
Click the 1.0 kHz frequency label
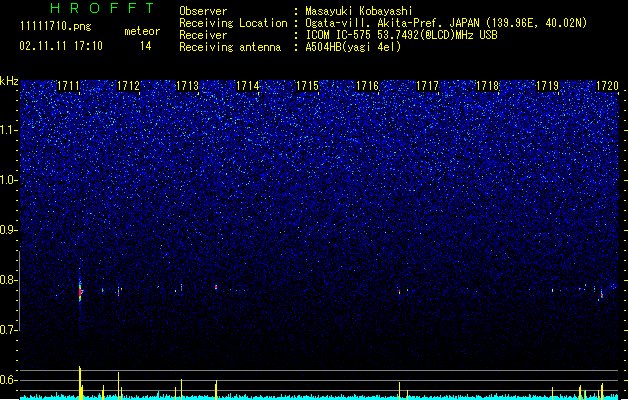tap(9, 180)
